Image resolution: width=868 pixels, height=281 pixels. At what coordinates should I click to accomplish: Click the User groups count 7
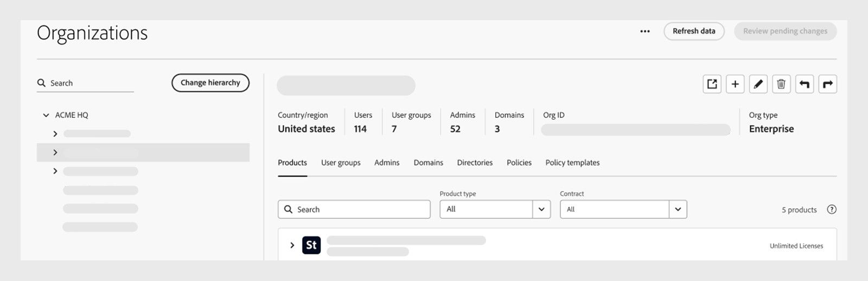pos(394,129)
